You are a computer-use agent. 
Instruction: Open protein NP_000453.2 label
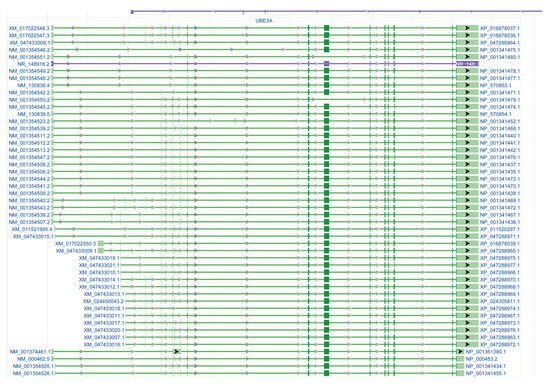(x=481, y=359)
